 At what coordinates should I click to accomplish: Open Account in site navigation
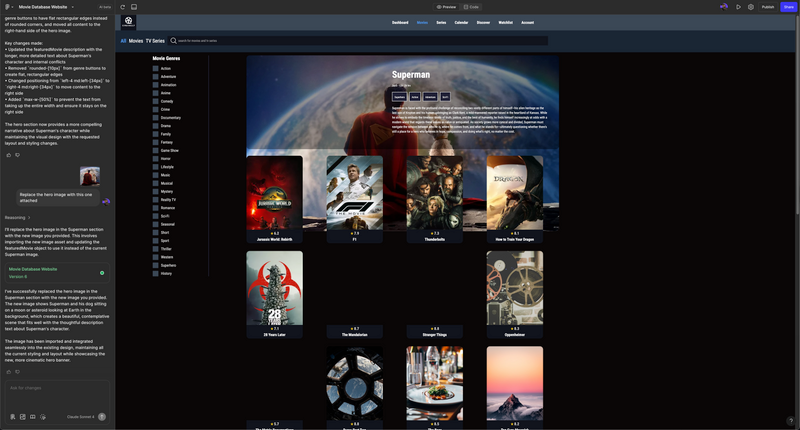coord(528,22)
